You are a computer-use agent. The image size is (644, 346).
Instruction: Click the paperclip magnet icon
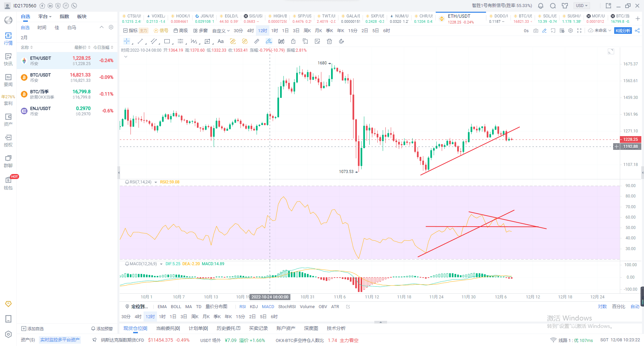click(341, 41)
